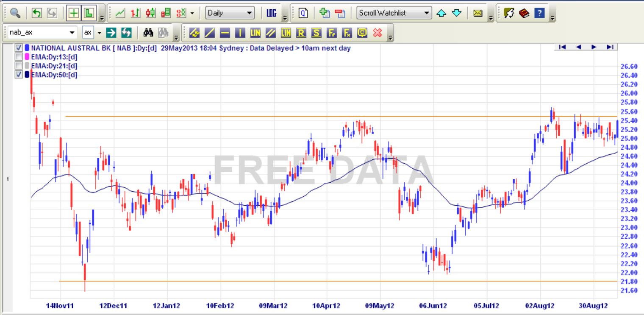Select the Fr Fibonacci retracement tool

click(332, 32)
